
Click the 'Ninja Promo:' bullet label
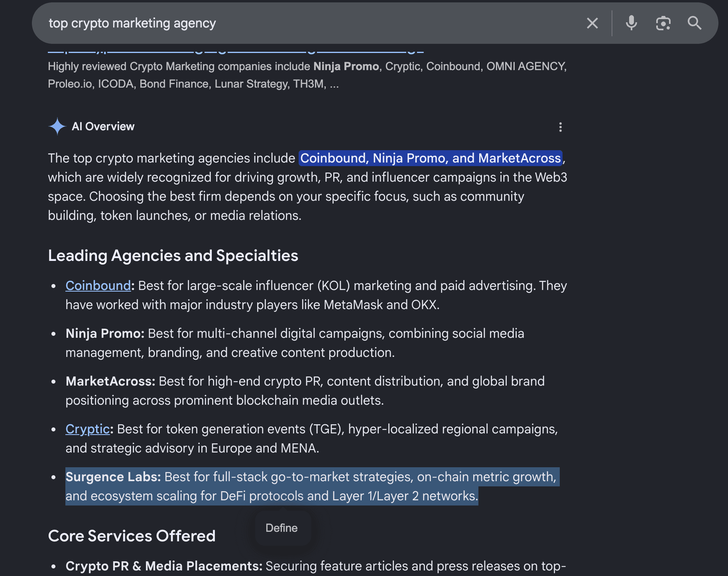tap(105, 333)
